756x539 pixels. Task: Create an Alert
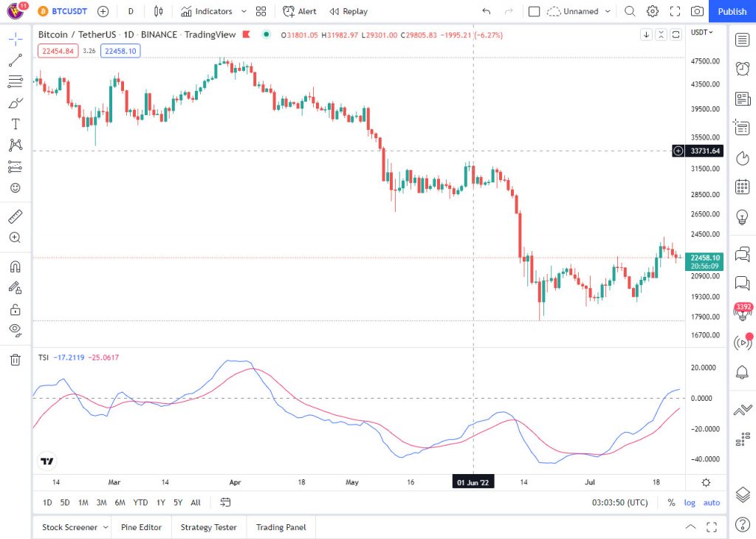click(300, 12)
